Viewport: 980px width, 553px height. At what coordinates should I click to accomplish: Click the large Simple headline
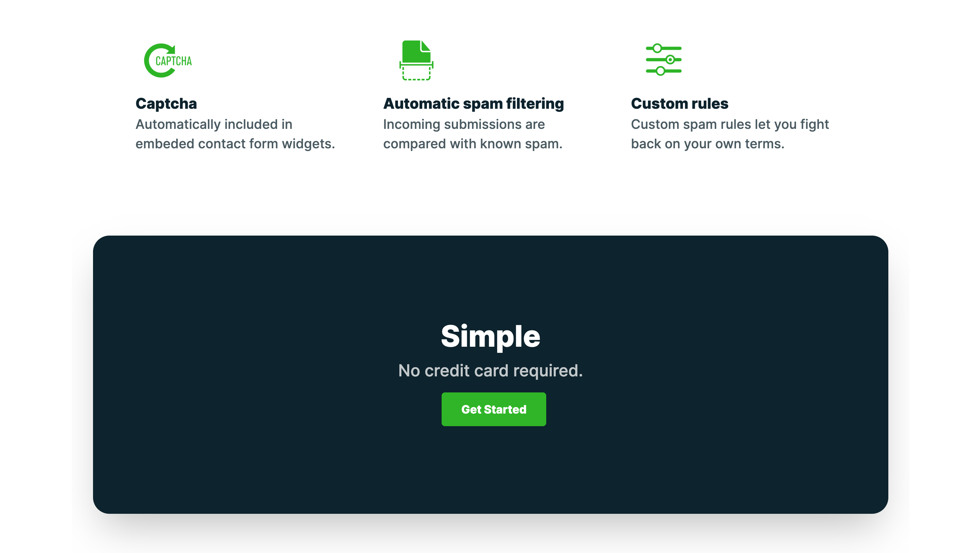(490, 337)
